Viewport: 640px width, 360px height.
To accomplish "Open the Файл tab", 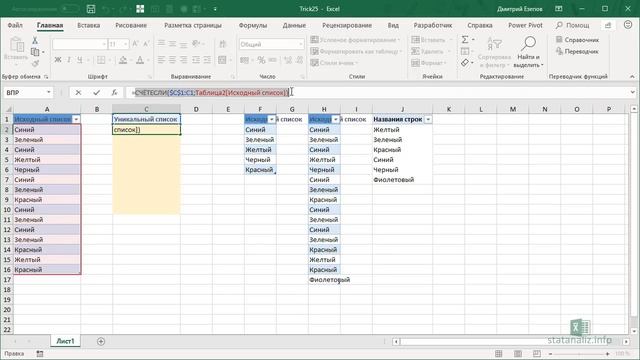I will (x=15, y=25).
